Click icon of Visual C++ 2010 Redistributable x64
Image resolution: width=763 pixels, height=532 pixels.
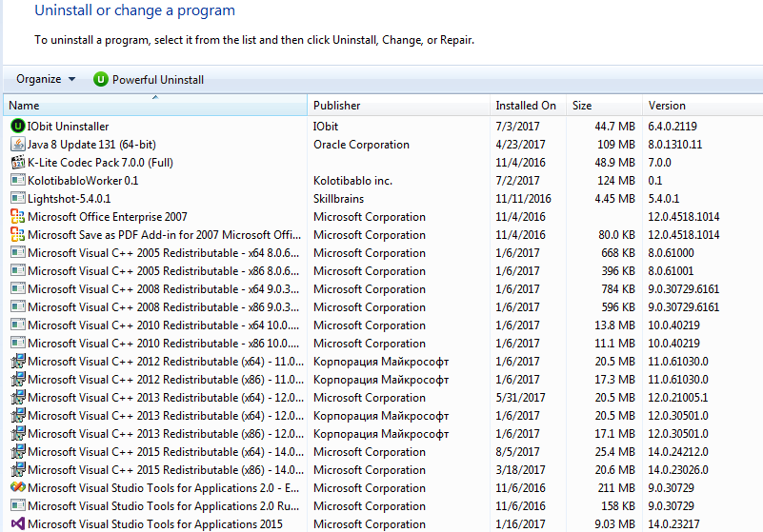(x=17, y=325)
